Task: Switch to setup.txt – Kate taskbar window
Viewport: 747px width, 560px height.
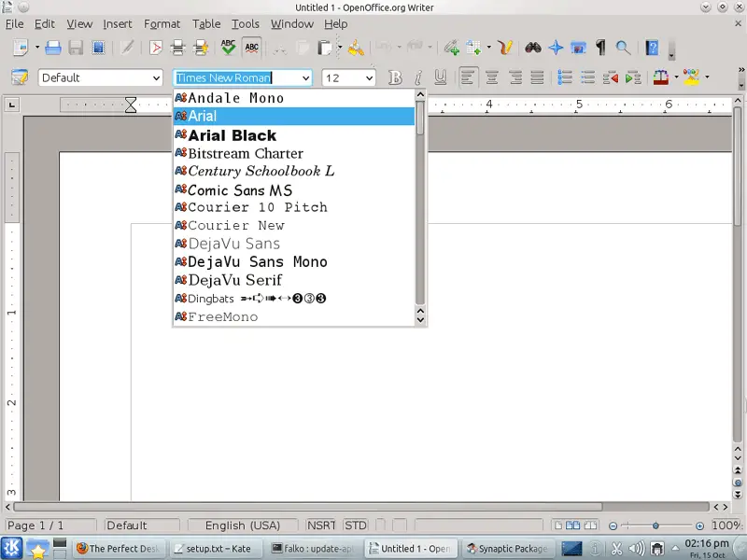Action: pos(216,549)
